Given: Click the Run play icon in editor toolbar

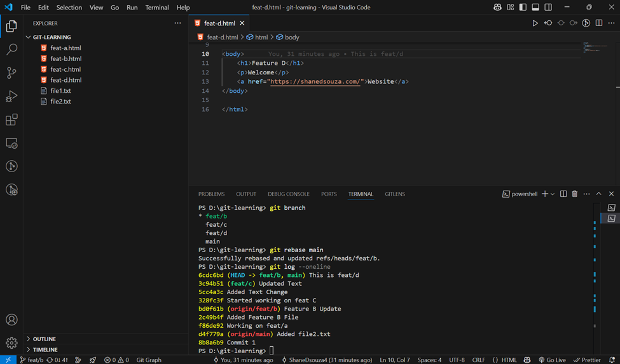Looking at the screenshot, I should [535, 24].
